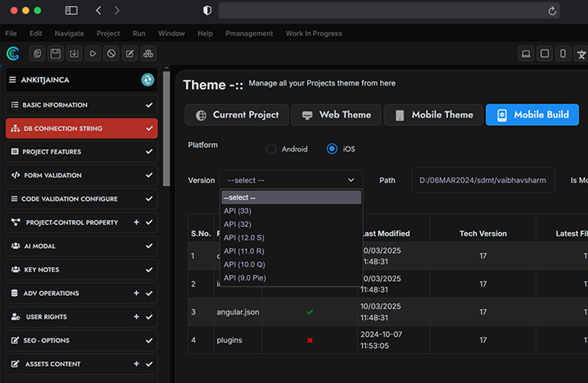The height and width of the screenshot is (383, 588).
Task: Switch to Current Project tab
Action: (x=237, y=115)
